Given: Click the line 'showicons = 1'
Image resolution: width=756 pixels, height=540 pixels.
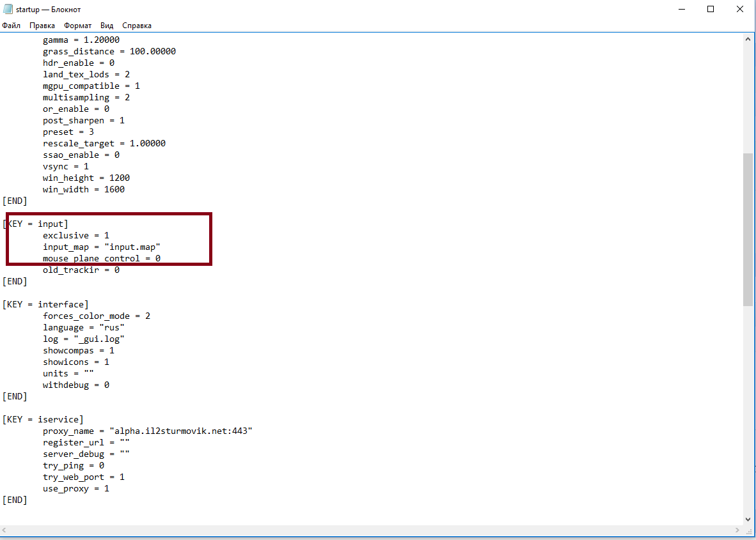Looking at the screenshot, I should [76, 362].
